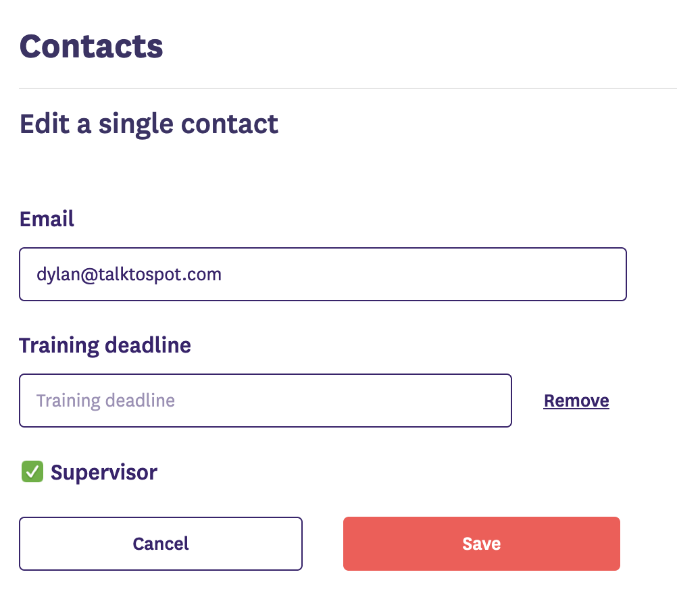
Task: Click the Supervisor label text
Action: pos(104,472)
